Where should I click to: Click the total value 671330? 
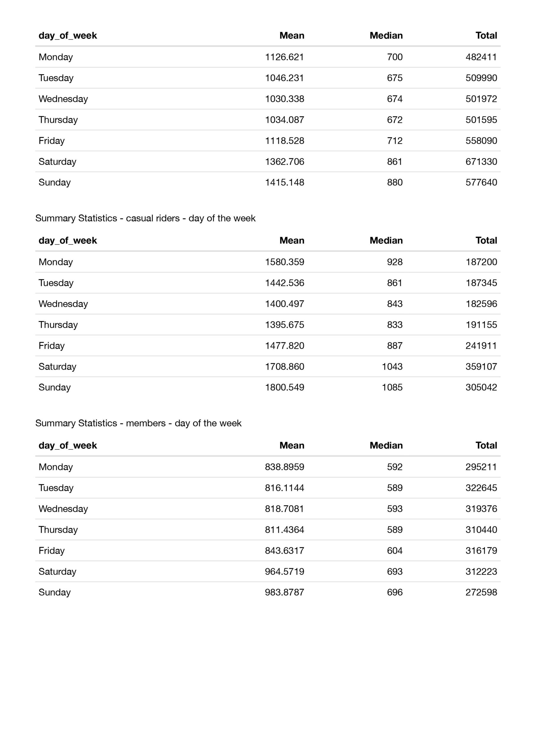(x=481, y=162)
